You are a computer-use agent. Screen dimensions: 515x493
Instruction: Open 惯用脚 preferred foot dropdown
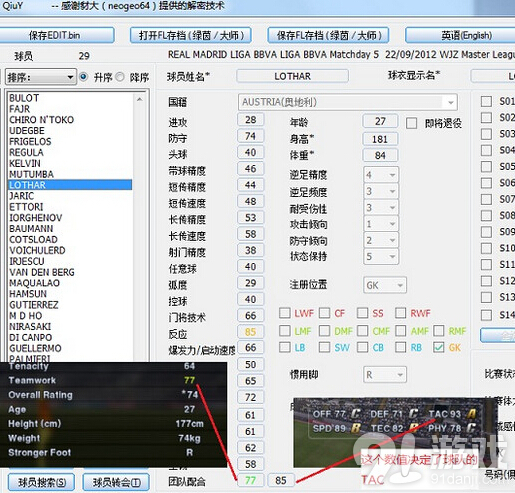pos(385,375)
